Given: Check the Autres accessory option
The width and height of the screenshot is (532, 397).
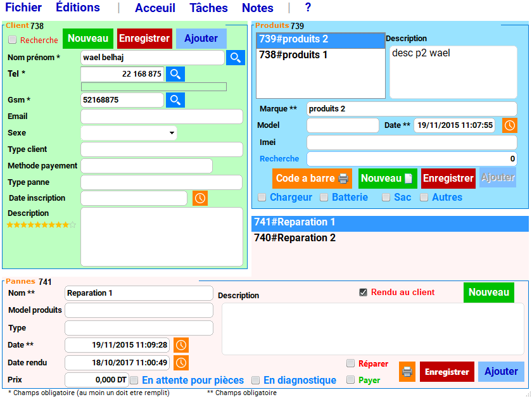Looking at the screenshot, I should (424, 198).
